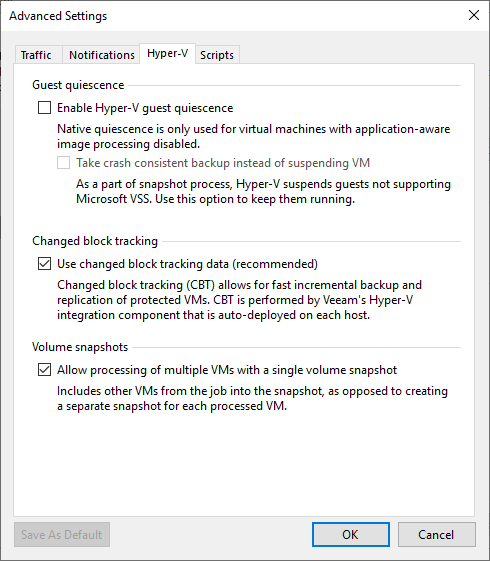Click the Microsoft VSS suspension description text
Image resolution: width=490 pixels, height=561 pixels.
263,191
